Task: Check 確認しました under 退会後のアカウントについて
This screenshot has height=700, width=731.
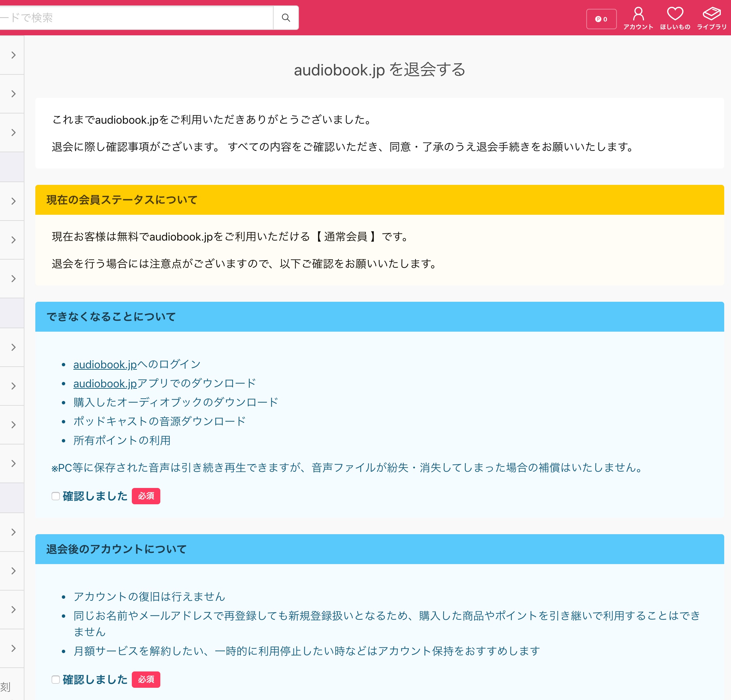Action: 56,680
